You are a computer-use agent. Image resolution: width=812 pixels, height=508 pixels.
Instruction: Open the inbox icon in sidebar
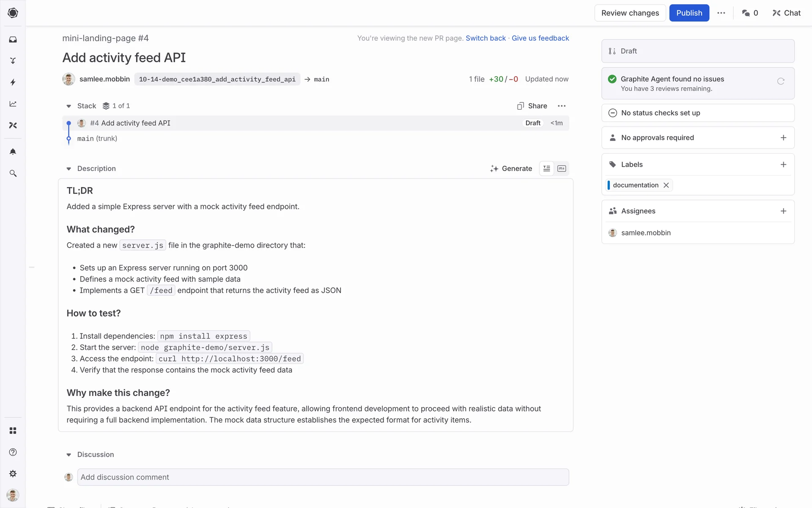[13, 39]
